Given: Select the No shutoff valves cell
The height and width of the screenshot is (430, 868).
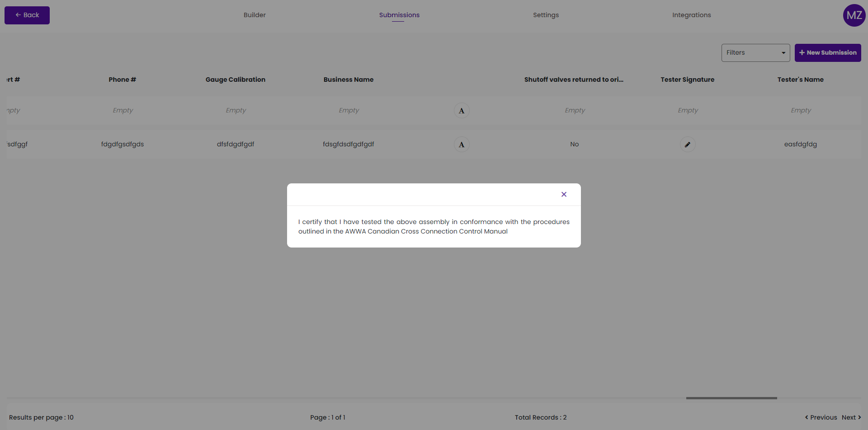Looking at the screenshot, I should click(x=575, y=144).
